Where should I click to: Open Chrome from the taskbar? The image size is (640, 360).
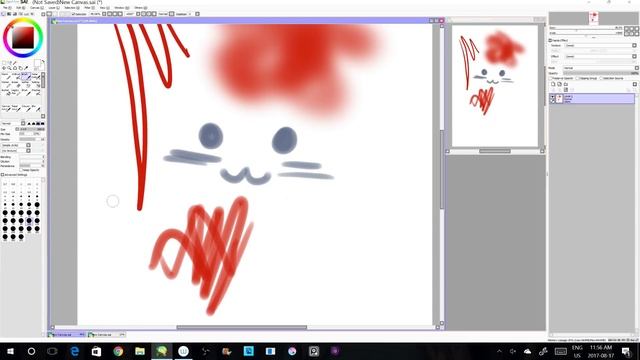[118, 351]
